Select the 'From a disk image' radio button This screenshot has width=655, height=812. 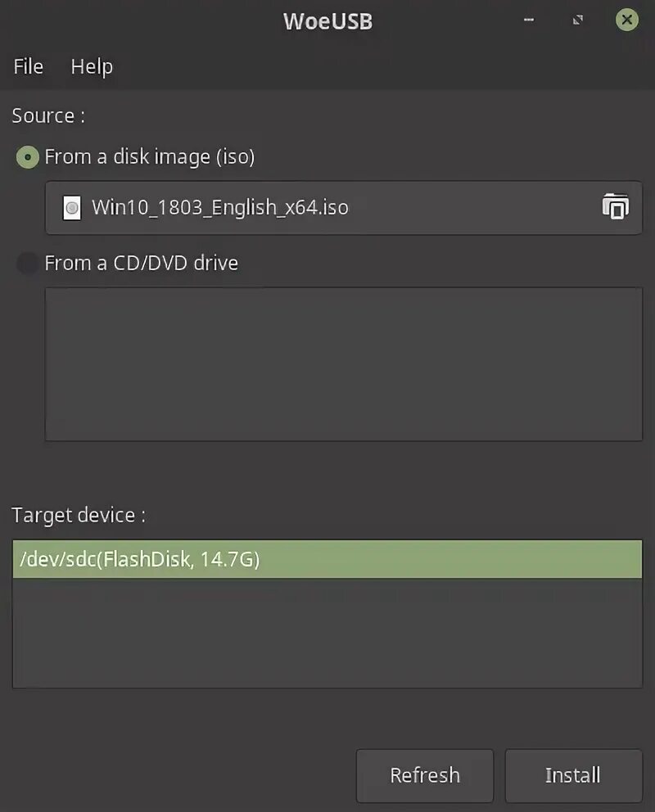pyautogui.click(x=28, y=157)
